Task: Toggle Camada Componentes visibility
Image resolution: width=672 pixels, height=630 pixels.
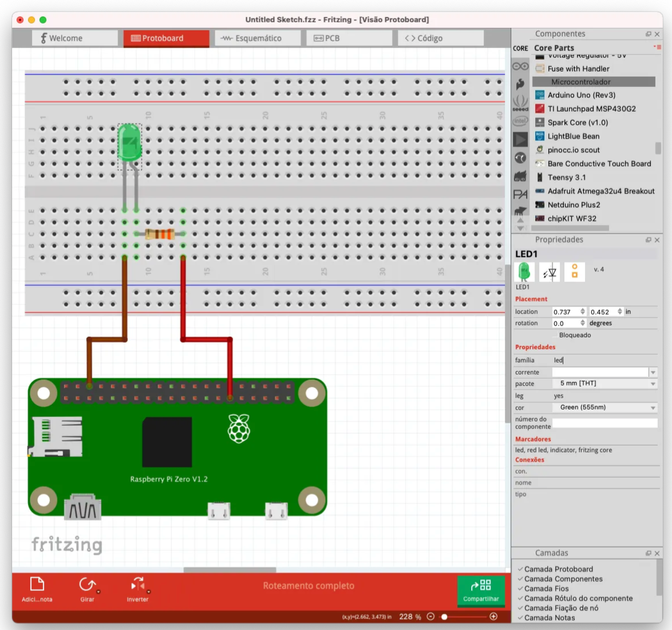Action: (520, 579)
